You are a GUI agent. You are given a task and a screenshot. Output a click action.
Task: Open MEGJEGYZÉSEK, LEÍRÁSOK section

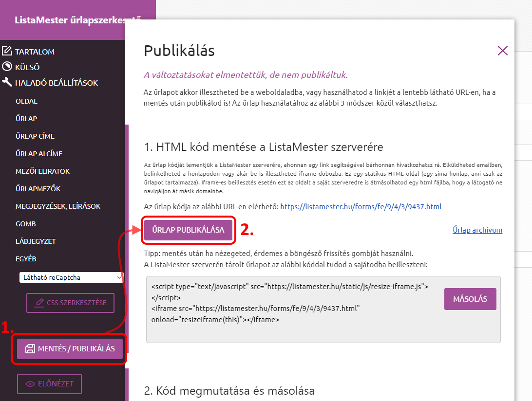coord(58,206)
